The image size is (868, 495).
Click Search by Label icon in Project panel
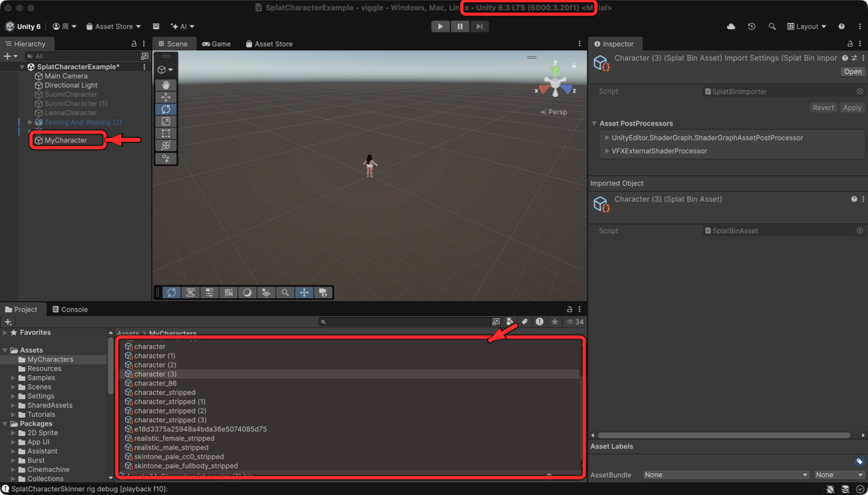point(525,322)
